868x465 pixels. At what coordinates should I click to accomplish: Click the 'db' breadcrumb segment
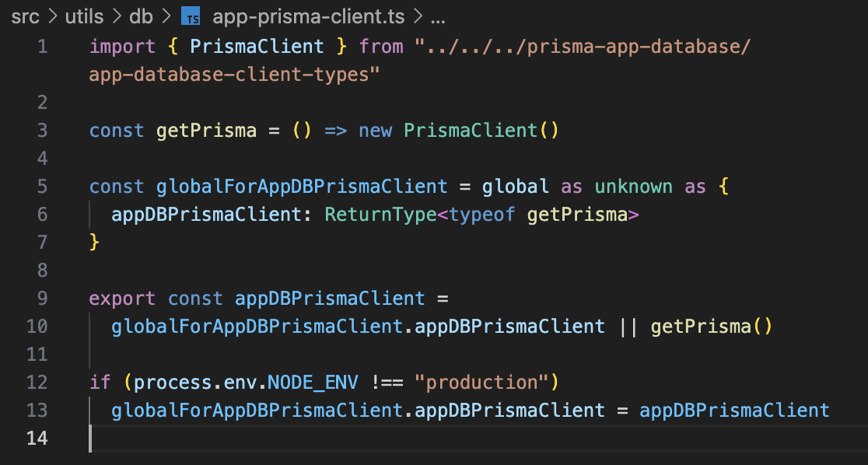(141, 16)
